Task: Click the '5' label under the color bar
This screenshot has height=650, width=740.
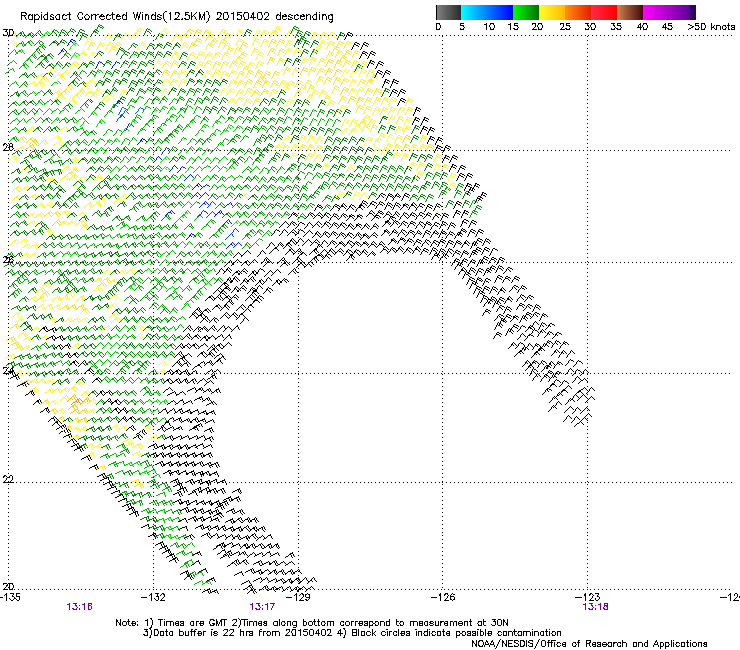Action: pos(462,27)
